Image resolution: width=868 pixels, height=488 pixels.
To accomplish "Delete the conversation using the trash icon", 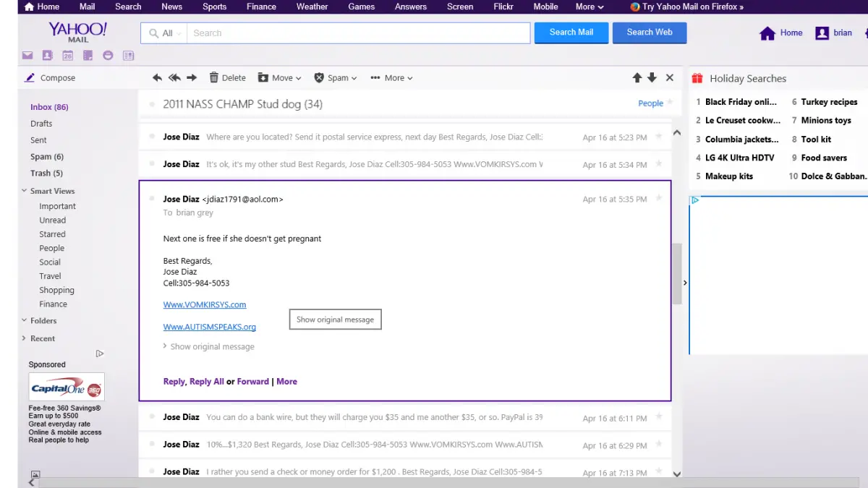I will [x=227, y=78].
